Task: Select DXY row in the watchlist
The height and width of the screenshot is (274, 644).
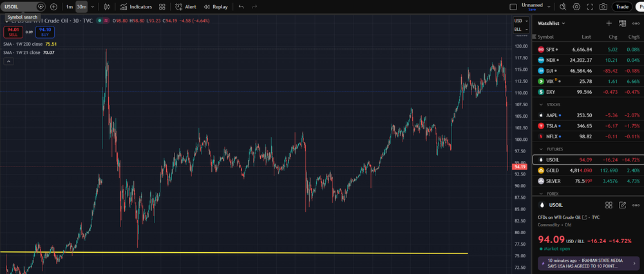Action: pos(588,92)
